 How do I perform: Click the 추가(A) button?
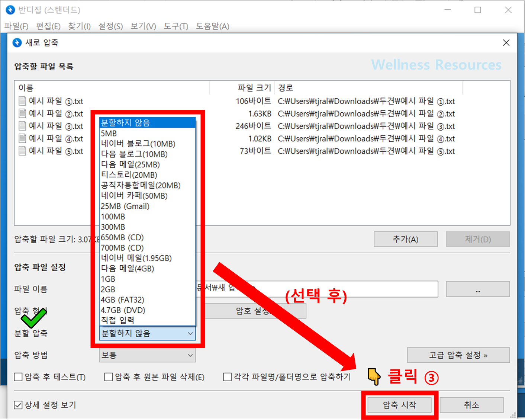coord(406,239)
